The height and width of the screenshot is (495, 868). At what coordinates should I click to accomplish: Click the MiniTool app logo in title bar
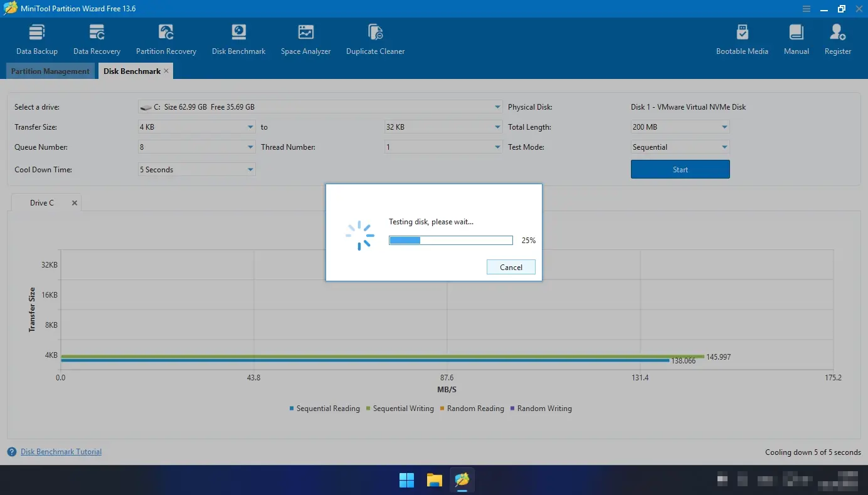[x=10, y=9]
